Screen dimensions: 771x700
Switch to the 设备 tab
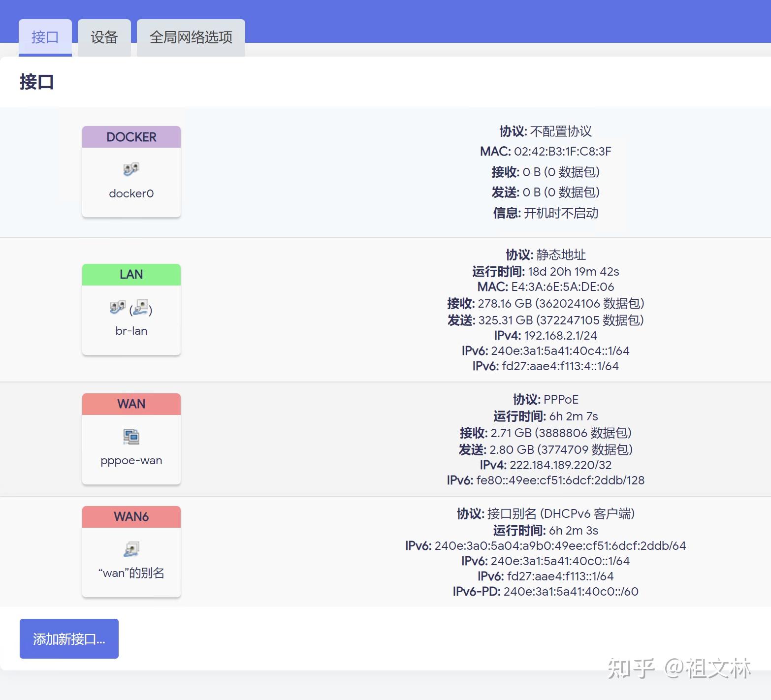click(104, 36)
